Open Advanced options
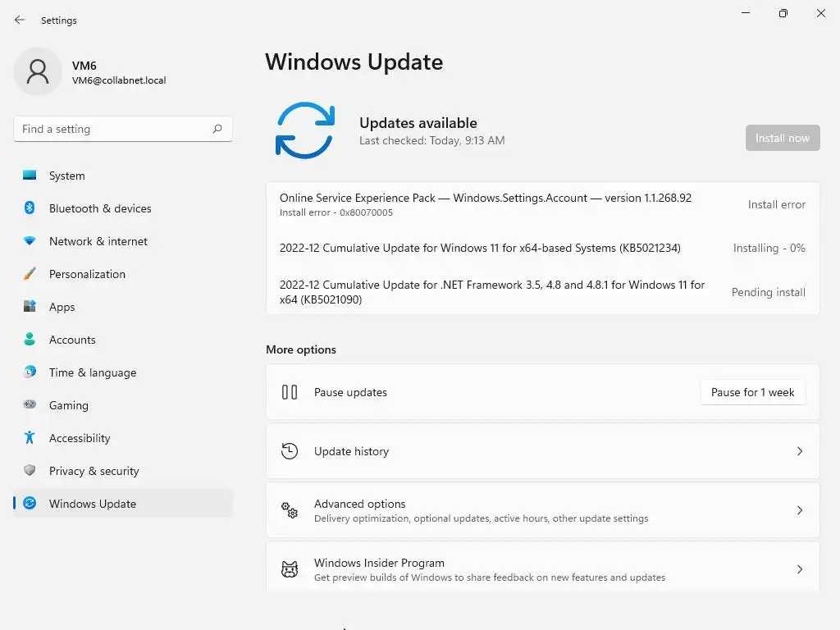 (543, 510)
